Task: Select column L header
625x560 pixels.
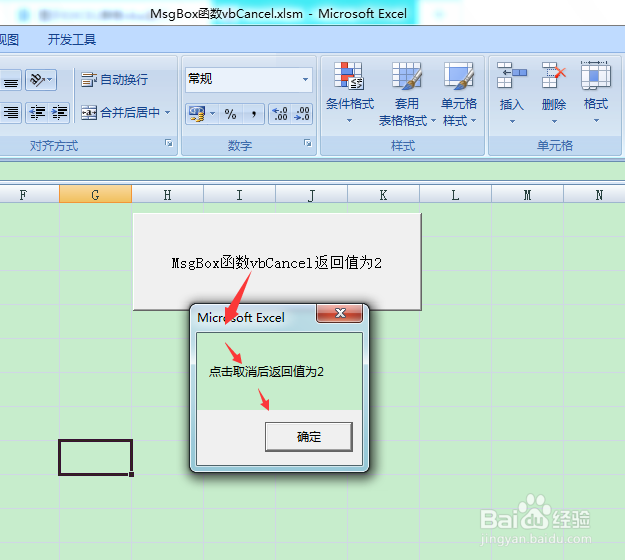Action: (x=455, y=195)
